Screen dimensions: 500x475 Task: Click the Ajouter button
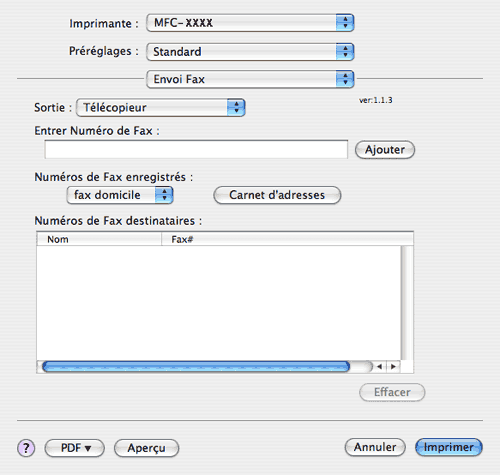385,150
